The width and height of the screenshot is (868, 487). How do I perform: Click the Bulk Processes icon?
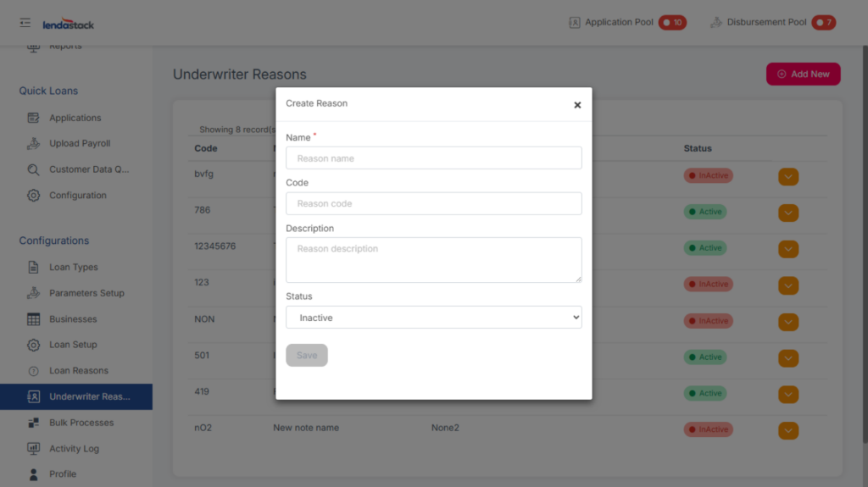click(34, 423)
